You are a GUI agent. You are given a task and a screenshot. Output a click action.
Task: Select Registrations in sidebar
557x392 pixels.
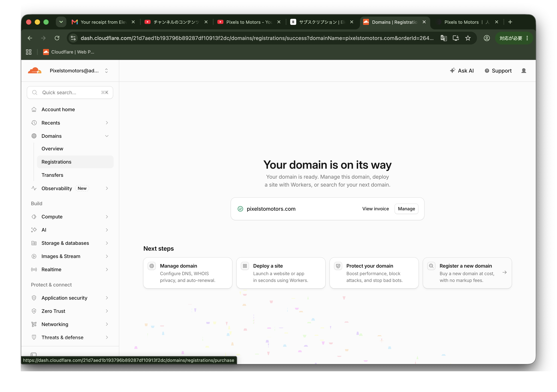[x=75, y=162]
